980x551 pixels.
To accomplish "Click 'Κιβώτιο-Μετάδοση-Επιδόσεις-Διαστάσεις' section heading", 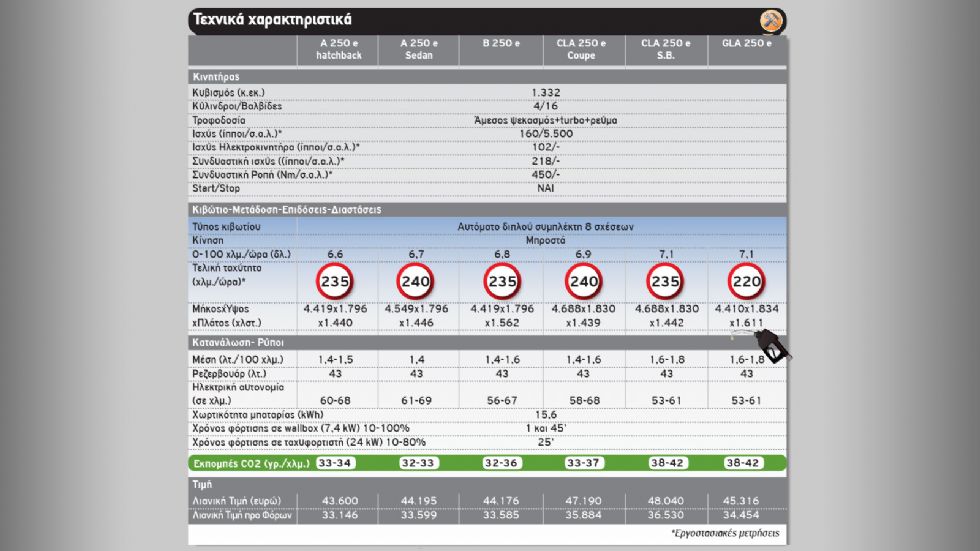I will pos(286,210).
